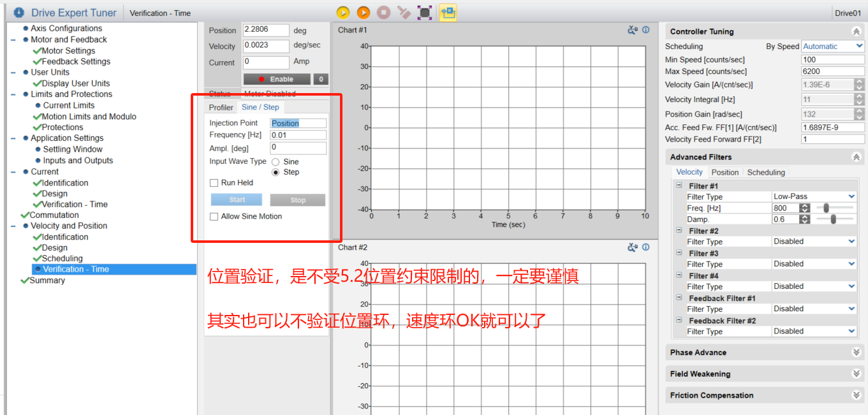Image resolution: width=868 pixels, height=415 pixels.
Task: Click the Frequency [Hz] input field
Action: (x=298, y=135)
